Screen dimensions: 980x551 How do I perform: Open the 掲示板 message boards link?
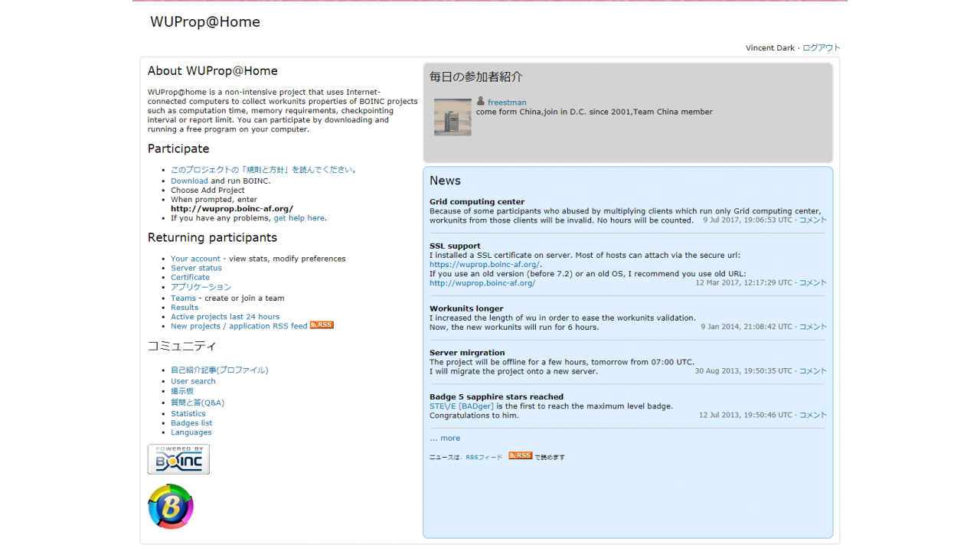(x=182, y=391)
